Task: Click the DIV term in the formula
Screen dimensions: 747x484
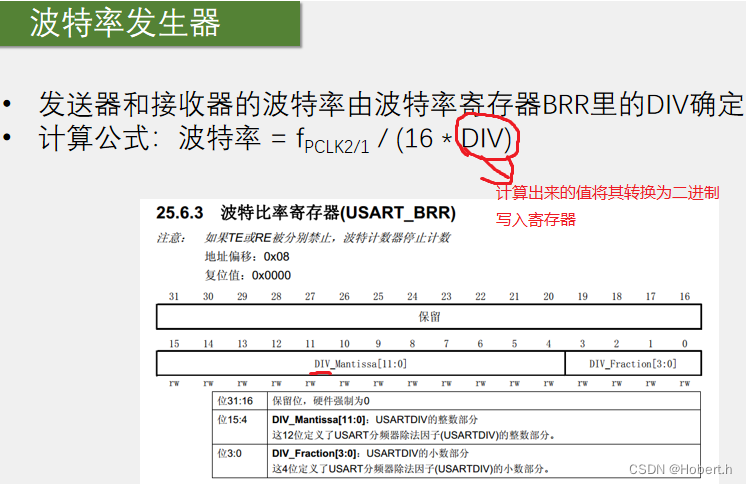Action: 483,139
